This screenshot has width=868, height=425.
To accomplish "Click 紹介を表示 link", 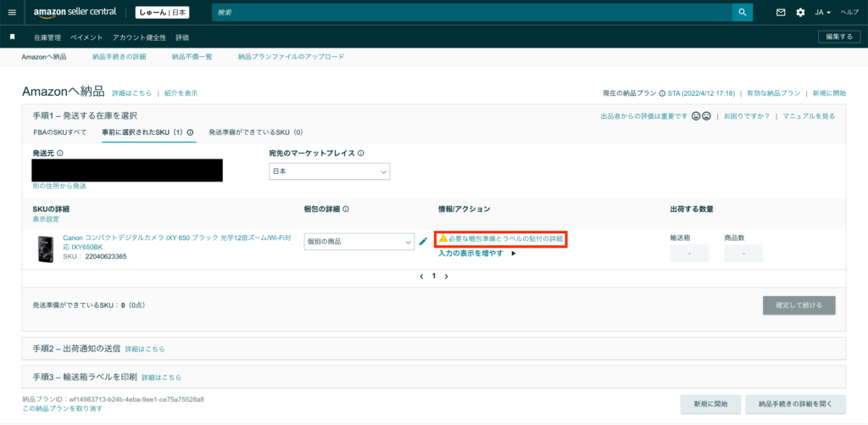I will [181, 93].
